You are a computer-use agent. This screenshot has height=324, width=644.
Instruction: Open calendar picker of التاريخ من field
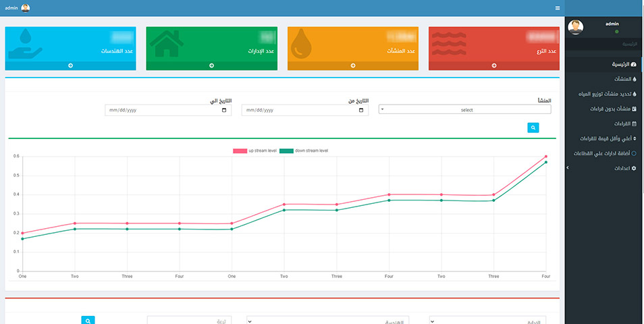[361, 111]
